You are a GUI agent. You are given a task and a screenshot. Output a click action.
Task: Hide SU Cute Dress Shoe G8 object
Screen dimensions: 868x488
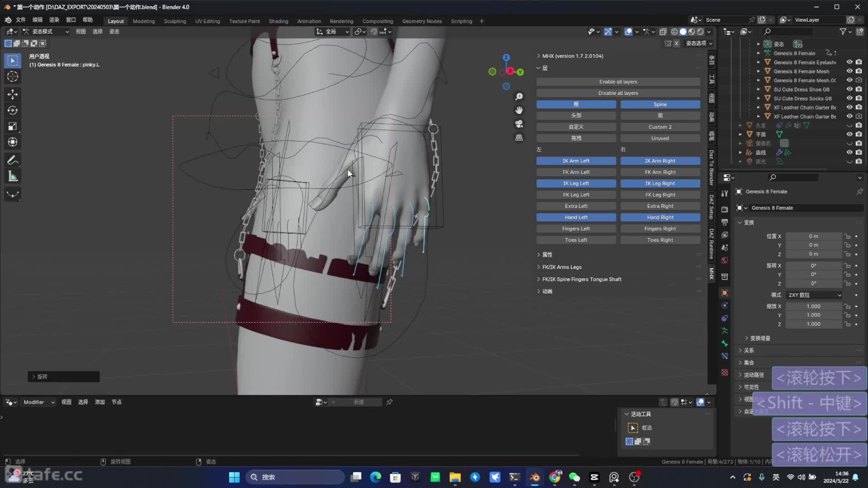tap(849, 89)
